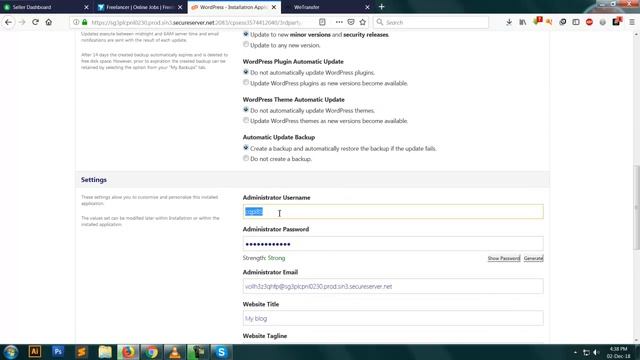This screenshot has height=360, width=640.
Task: Select Update WordPress plugins as new versions available
Action: (x=246, y=82)
